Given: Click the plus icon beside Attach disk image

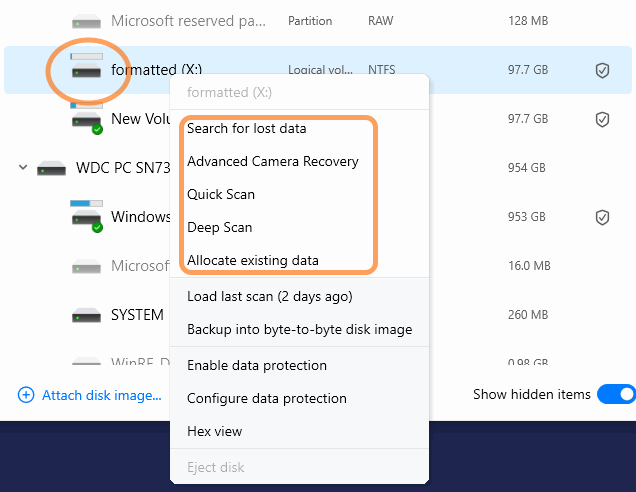Looking at the screenshot, I should coord(26,395).
